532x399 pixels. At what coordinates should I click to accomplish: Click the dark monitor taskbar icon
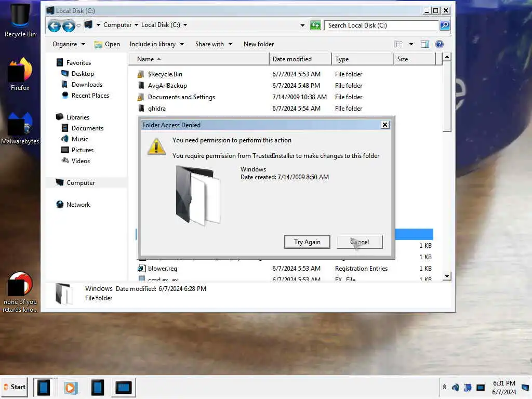click(x=123, y=387)
